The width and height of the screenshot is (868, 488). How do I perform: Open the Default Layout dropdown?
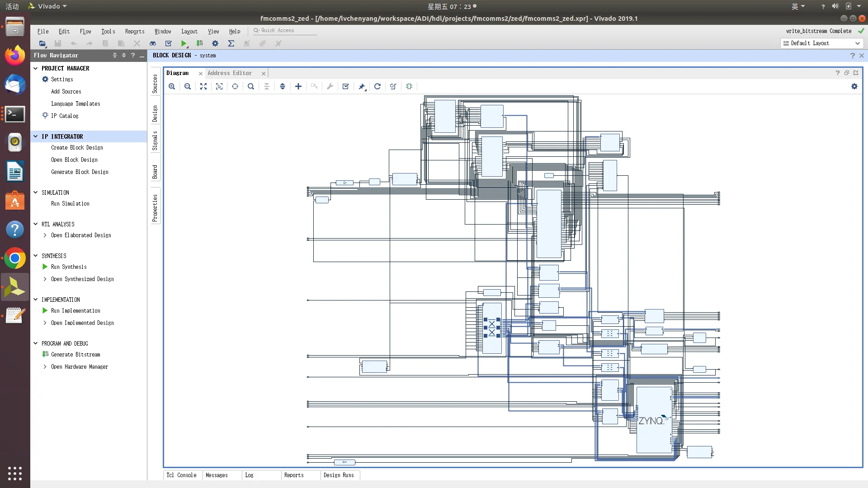821,43
